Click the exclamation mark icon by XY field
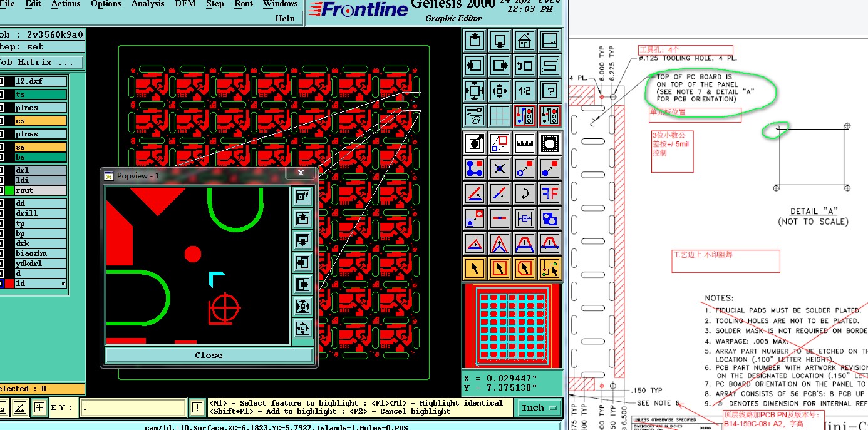 (197, 408)
